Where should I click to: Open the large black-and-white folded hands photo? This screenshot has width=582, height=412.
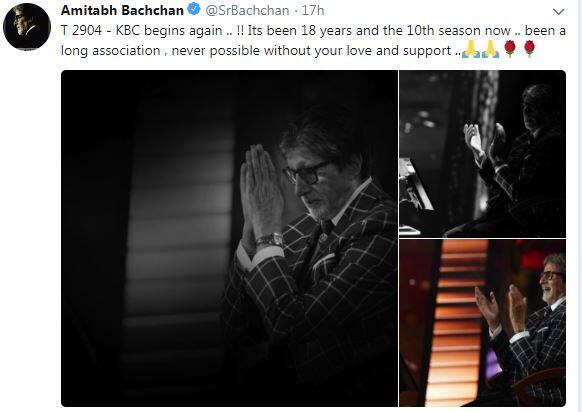pos(229,238)
